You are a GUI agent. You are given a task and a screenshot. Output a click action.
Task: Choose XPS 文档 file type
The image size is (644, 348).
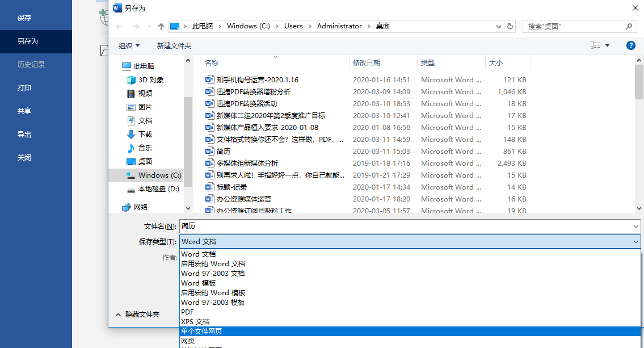195,322
